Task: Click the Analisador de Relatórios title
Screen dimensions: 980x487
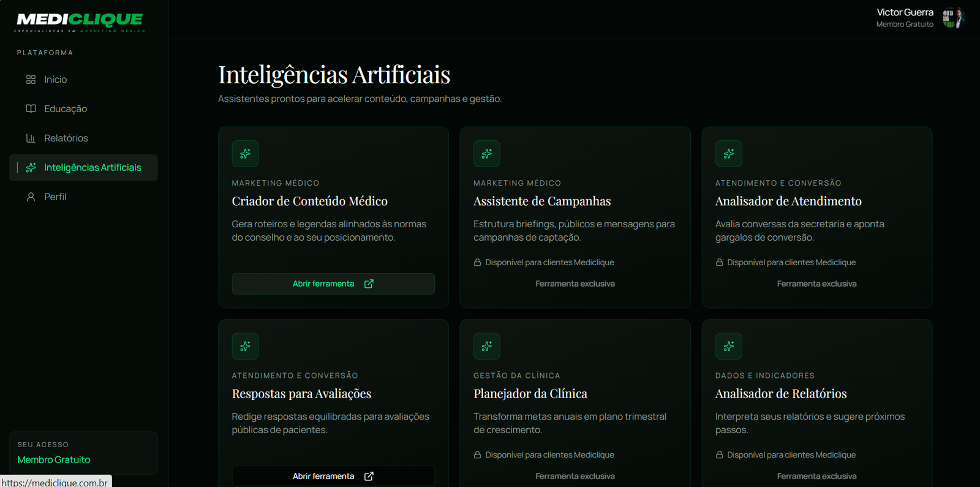Action: [x=781, y=393]
